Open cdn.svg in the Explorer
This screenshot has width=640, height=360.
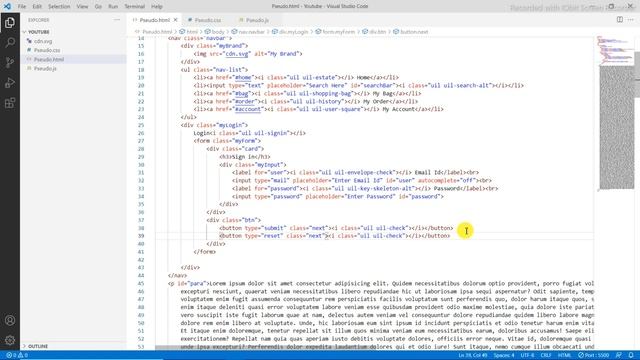[x=43, y=41]
